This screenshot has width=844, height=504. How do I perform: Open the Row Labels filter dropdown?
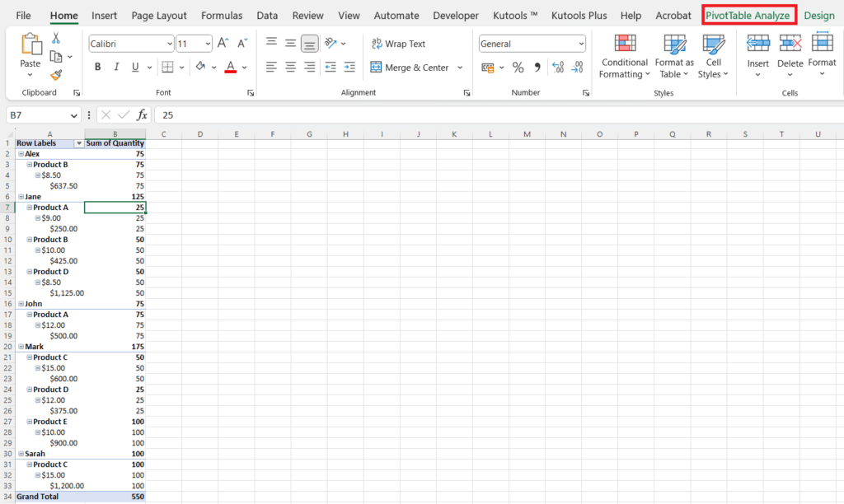78,142
